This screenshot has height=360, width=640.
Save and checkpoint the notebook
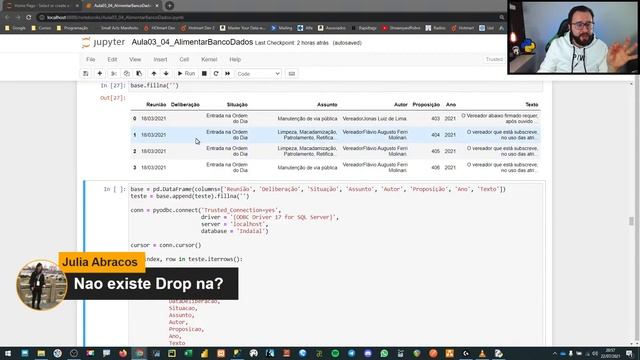coord(86,73)
